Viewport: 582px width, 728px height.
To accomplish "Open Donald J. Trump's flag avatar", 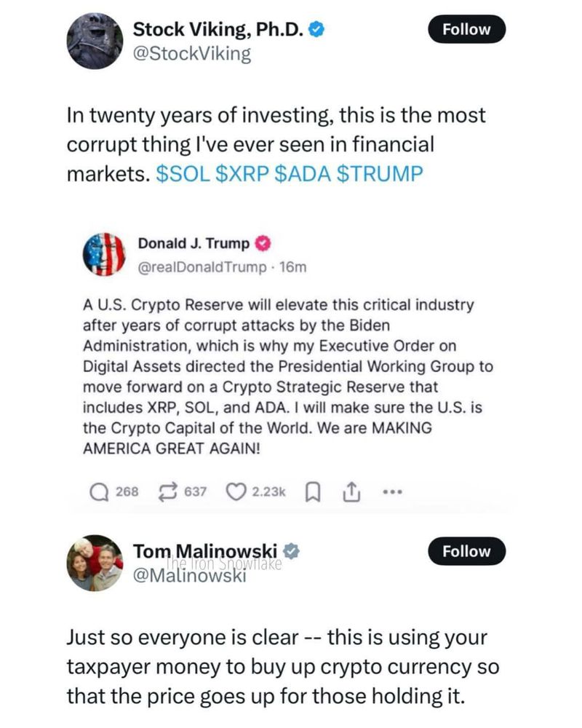I will tap(104, 254).
